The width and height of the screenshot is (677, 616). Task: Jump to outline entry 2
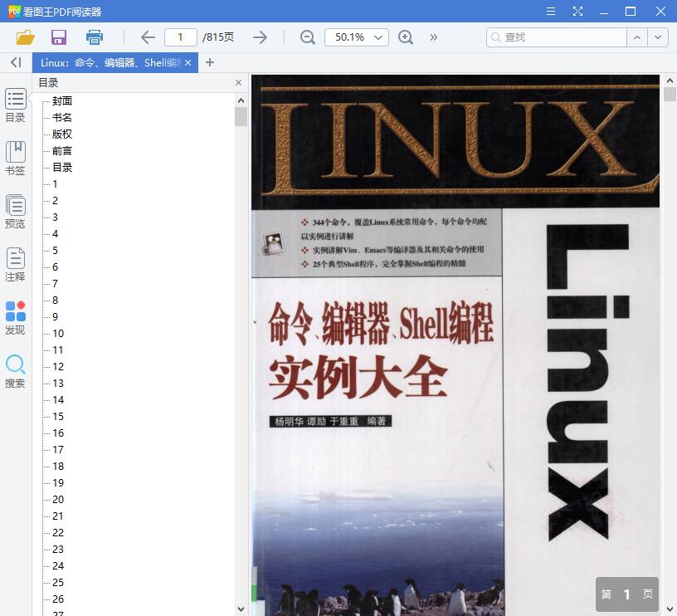[55, 200]
